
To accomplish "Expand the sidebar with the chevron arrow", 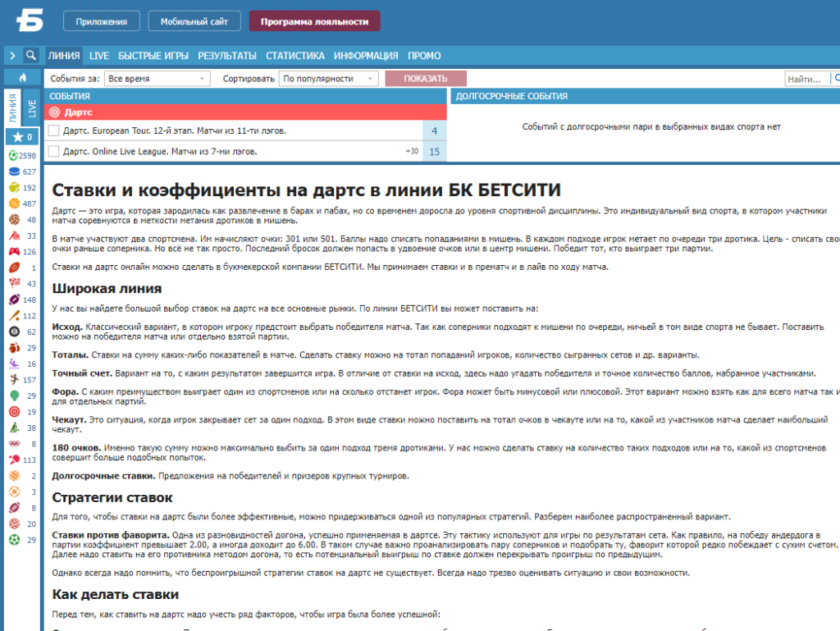I will pyautogui.click(x=12, y=55).
